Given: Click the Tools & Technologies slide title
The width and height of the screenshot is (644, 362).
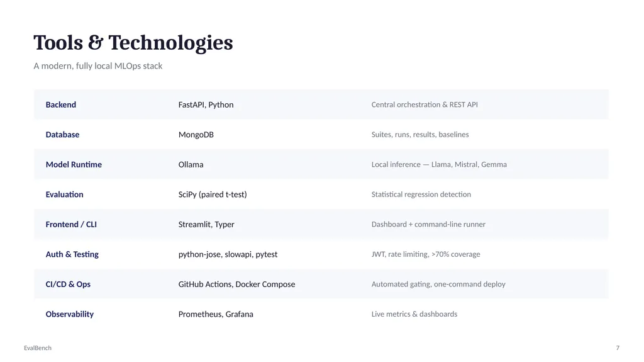Looking at the screenshot, I should pos(133,43).
